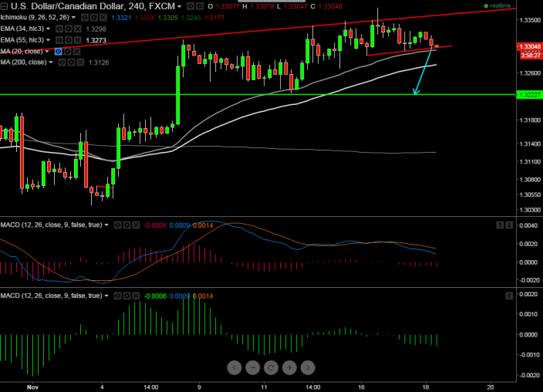Open settings for MA (20, close)
The width and height of the screenshot is (543, 392).
point(68,52)
